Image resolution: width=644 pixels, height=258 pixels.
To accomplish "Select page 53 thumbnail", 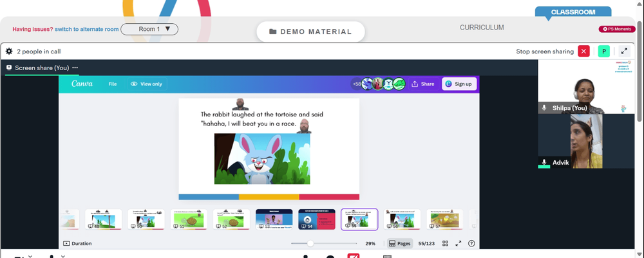I will click(274, 219).
